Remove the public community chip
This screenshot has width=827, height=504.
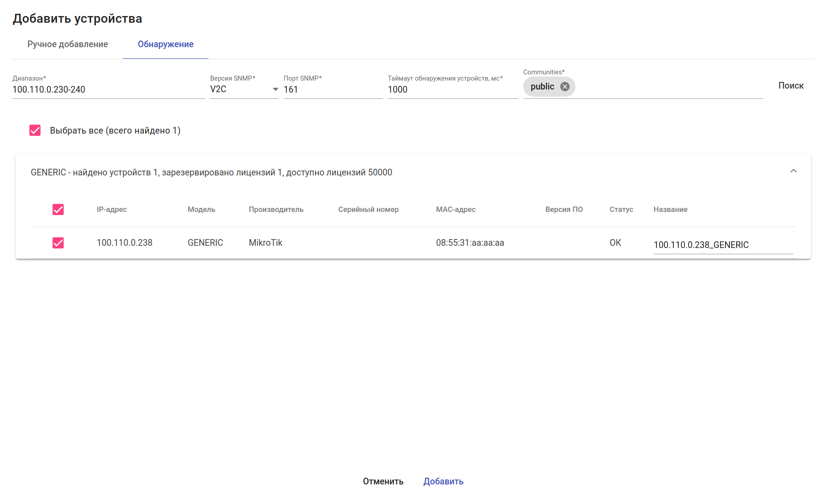click(x=565, y=87)
